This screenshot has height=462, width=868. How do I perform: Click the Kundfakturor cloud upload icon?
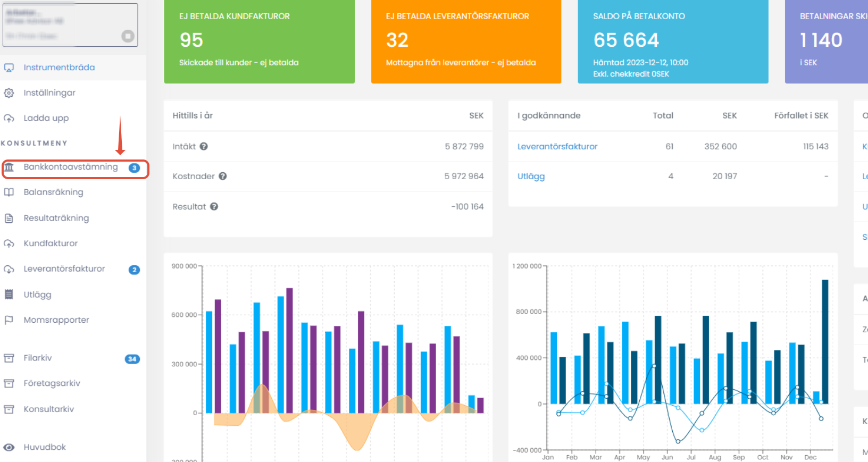point(9,243)
